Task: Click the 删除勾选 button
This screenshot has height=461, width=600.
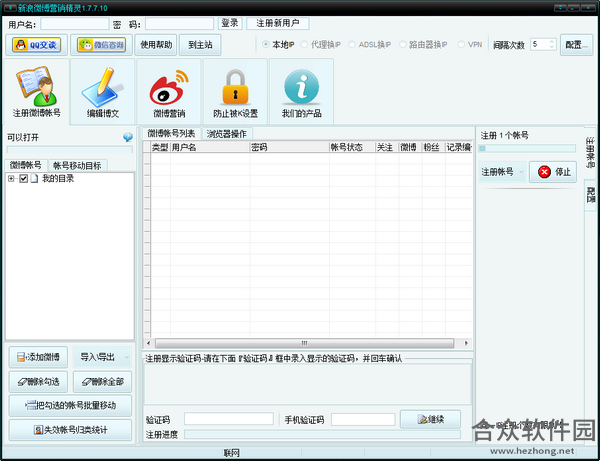Action: pos(38,381)
